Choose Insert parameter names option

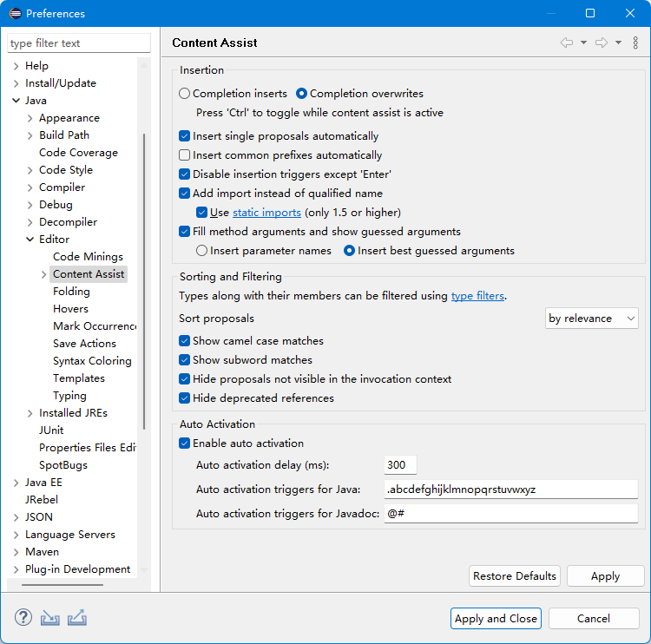click(x=201, y=251)
